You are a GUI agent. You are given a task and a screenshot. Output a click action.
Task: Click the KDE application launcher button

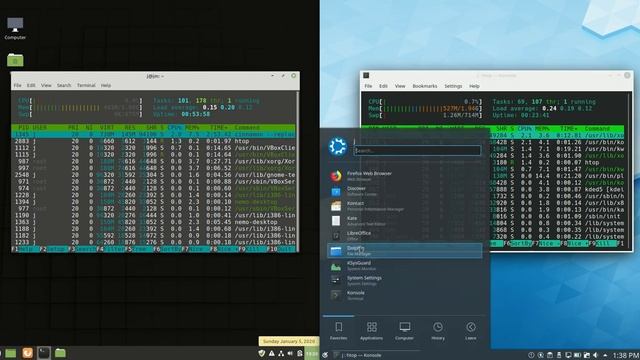point(325,355)
